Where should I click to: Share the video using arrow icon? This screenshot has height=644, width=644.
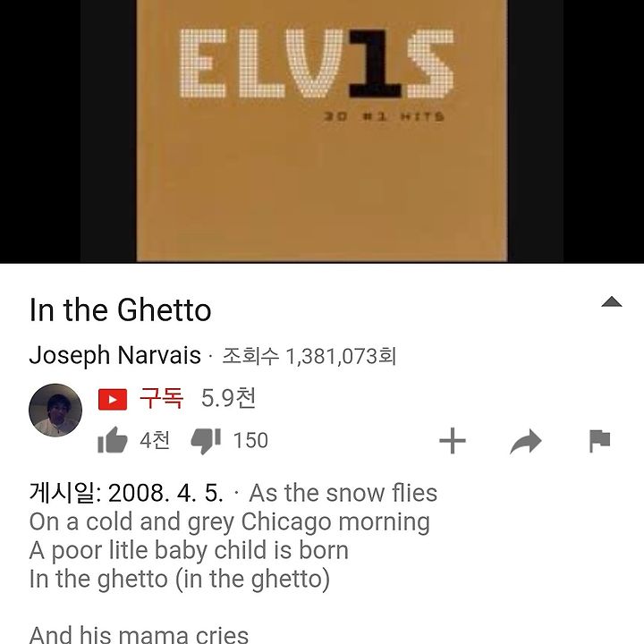(x=526, y=441)
